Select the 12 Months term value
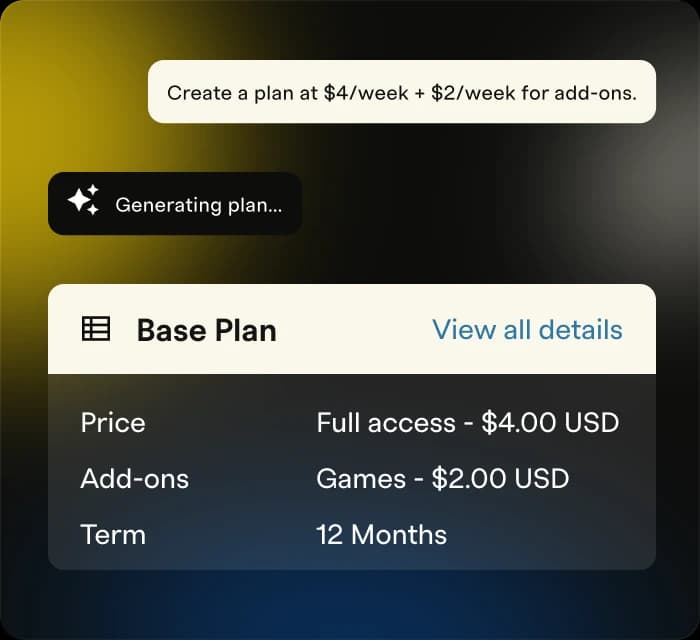Screen dimensions: 700x640 click(381, 534)
